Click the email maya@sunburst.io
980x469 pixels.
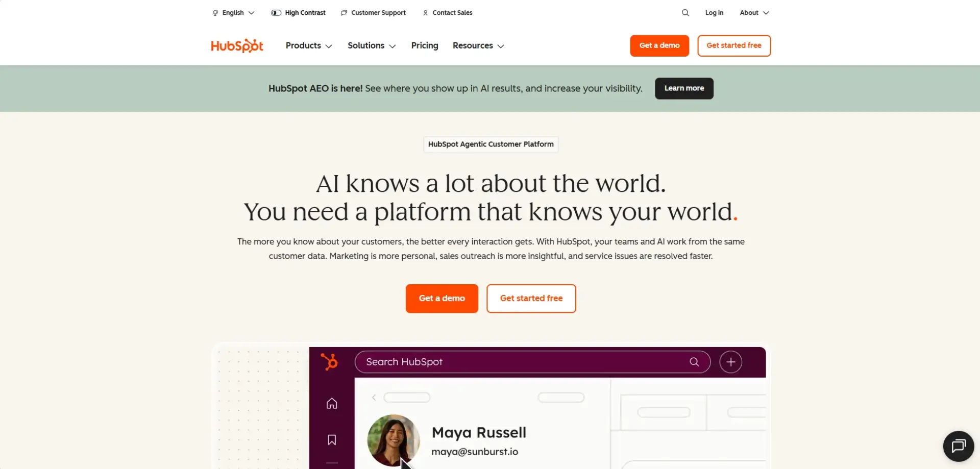pyautogui.click(x=475, y=452)
